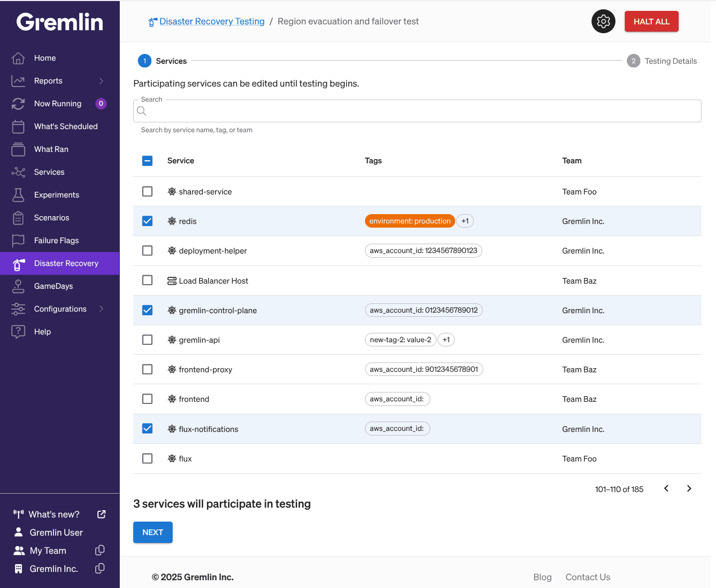Click the Home house icon
The width and height of the screenshot is (716, 588).
[x=18, y=58]
